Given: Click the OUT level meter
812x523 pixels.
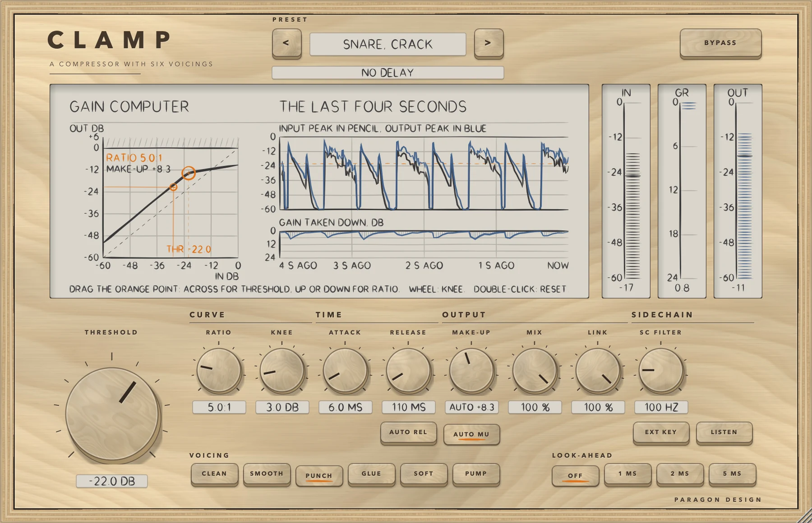Looking at the screenshot, I should pos(738,191).
